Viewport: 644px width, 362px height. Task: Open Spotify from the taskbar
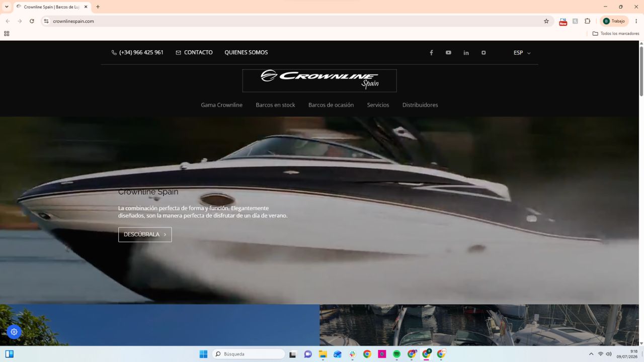pos(396,354)
